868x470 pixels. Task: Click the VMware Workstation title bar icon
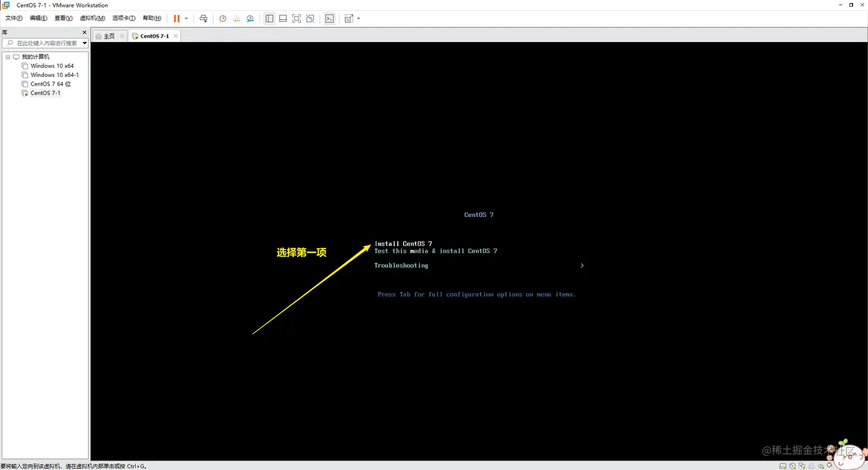[6, 5]
